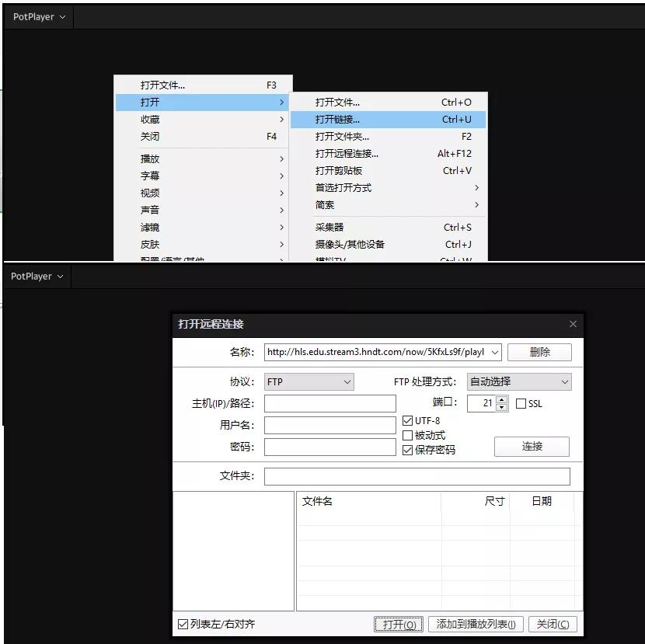Expand the 首选打开方式 submenu arrow
The width and height of the screenshot is (645, 644).
click(476, 188)
